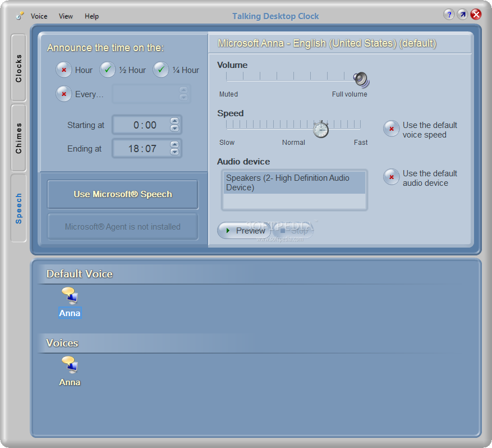The image size is (492, 448).
Task: Close the Talking Desktop Clock window
Action: 476,14
